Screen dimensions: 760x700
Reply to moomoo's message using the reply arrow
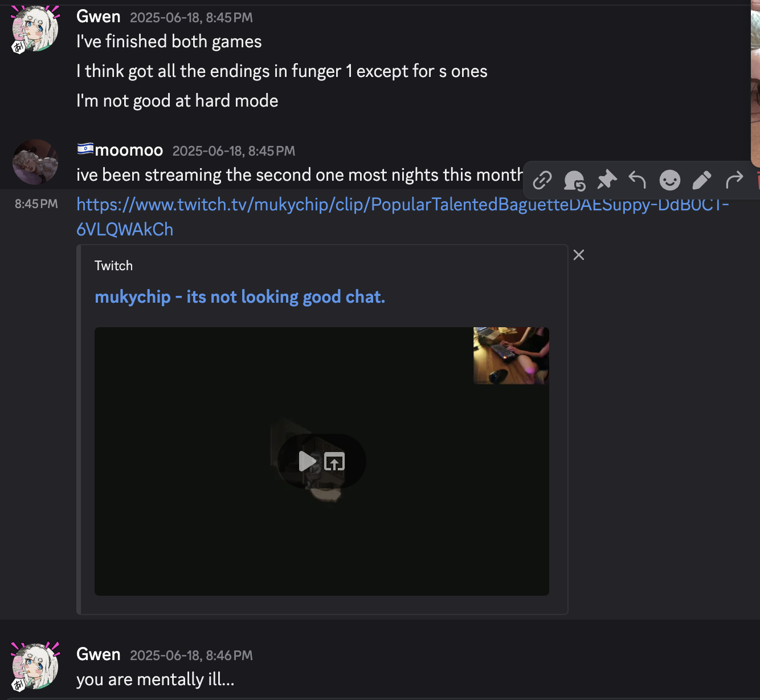pyautogui.click(x=638, y=180)
